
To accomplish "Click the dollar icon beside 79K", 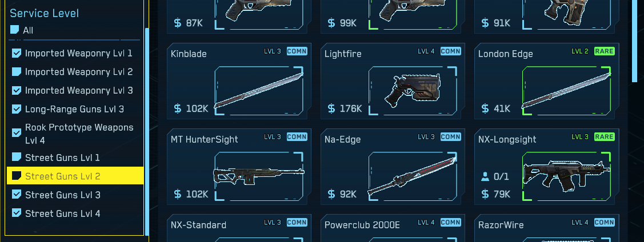I will pos(485,194).
